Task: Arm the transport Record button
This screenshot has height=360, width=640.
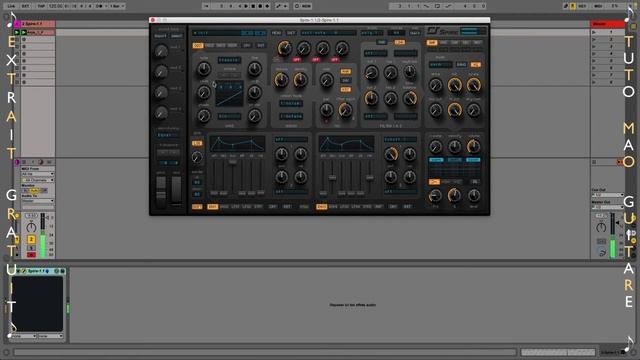Action: coord(260,6)
